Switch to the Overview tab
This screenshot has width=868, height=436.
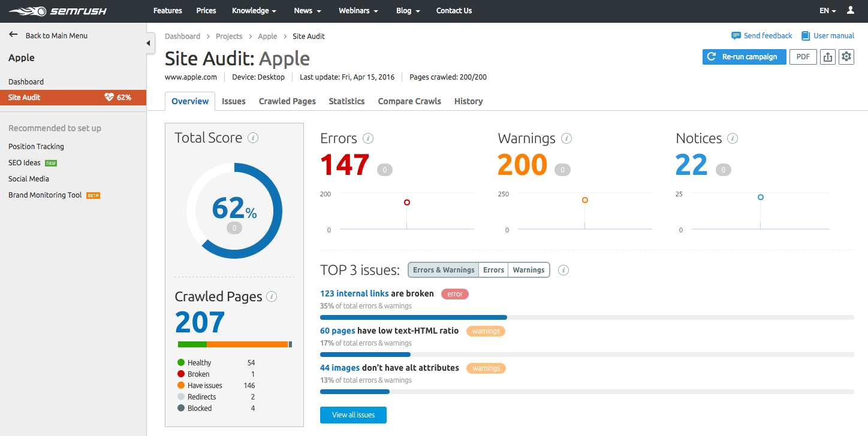point(190,101)
